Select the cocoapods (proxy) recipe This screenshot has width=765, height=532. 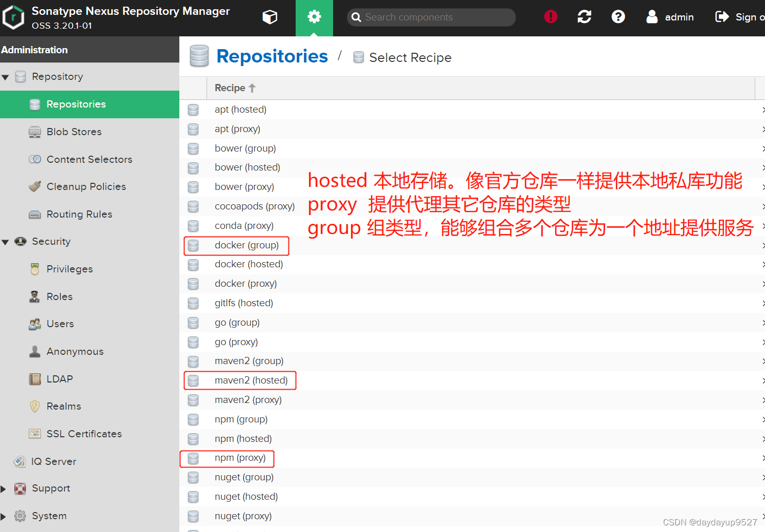pos(472,206)
